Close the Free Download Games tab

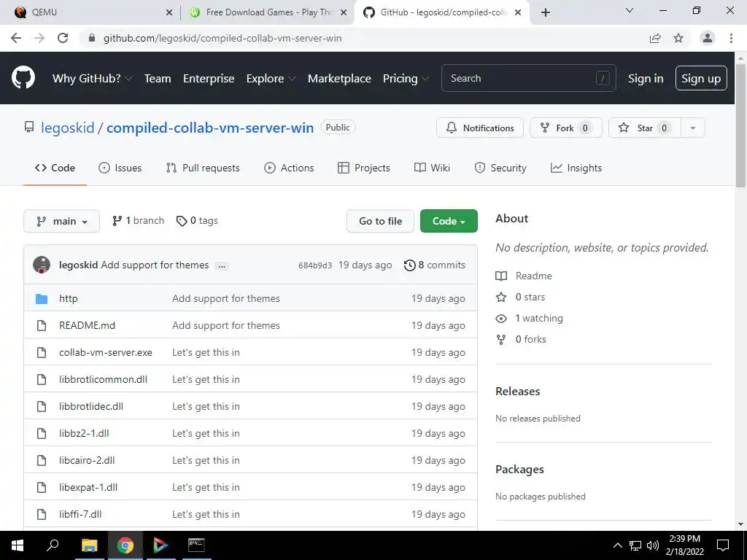tap(344, 12)
